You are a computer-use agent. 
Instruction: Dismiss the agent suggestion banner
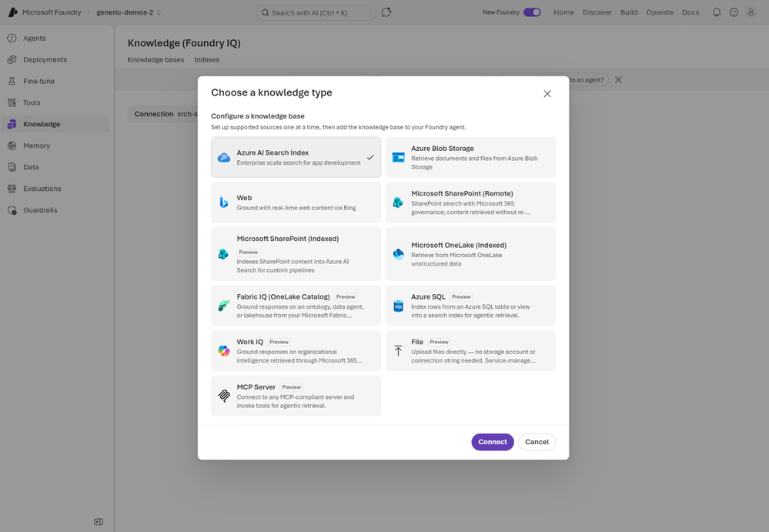[x=618, y=80]
